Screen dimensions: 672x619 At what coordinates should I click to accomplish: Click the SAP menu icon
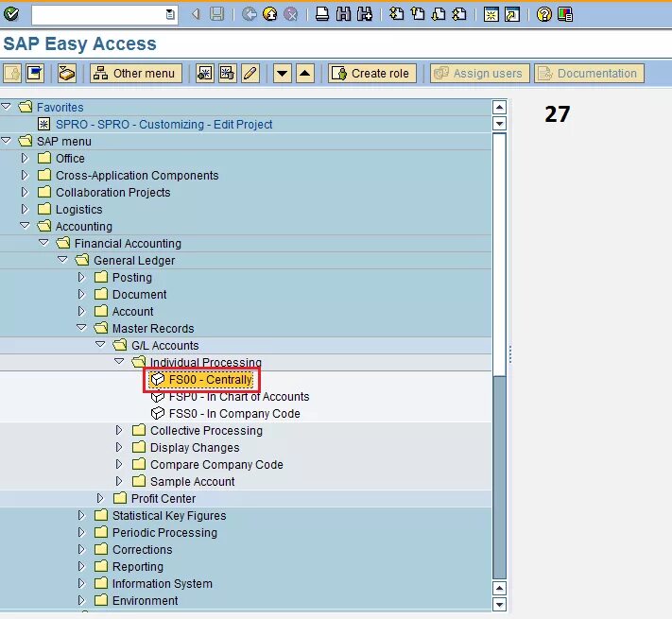tap(35, 74)
